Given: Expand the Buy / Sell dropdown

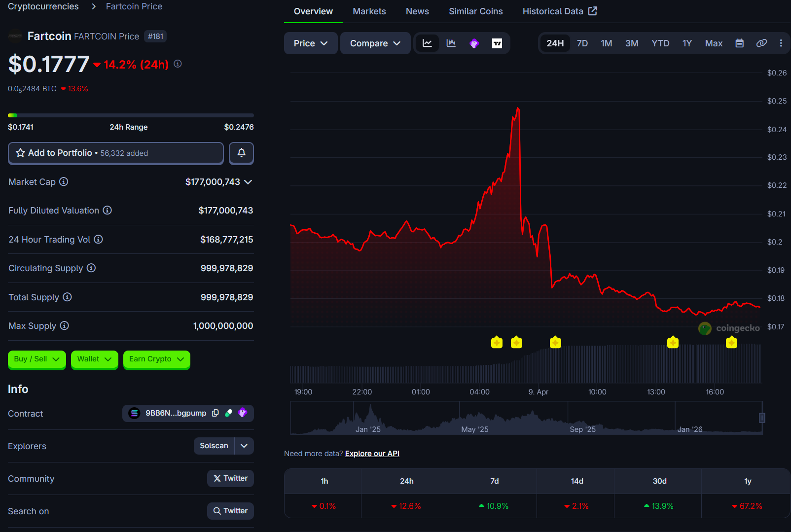Looking at the screenshot, I should click(36, 359).
